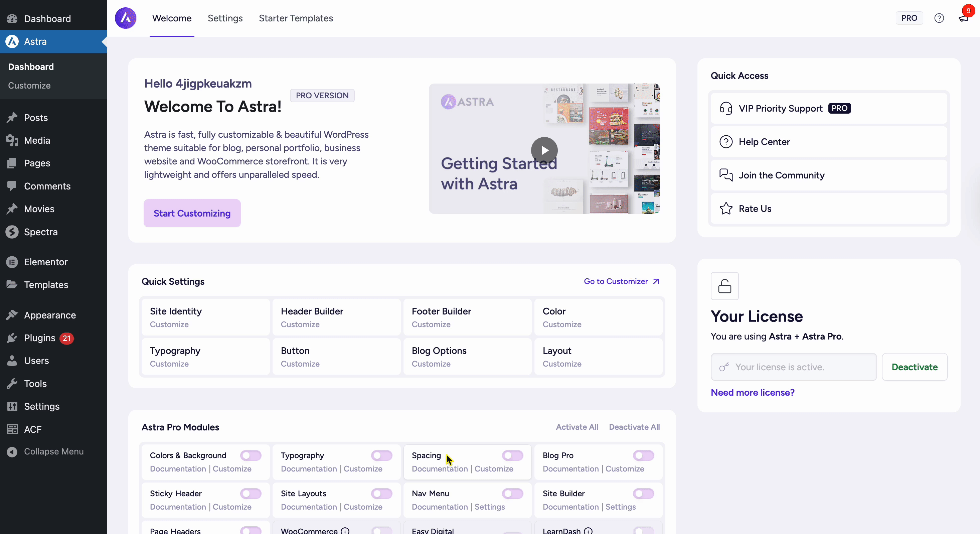This screenshot has height=534, width=980.
Task: Click the Astra logo in top bar
Action: [126, 18]
